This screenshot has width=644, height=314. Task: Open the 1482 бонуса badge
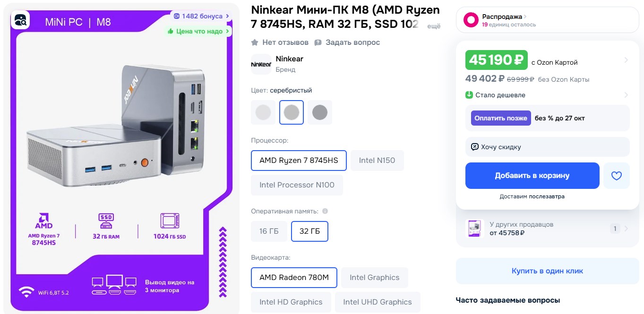click(x=202, y=16)
